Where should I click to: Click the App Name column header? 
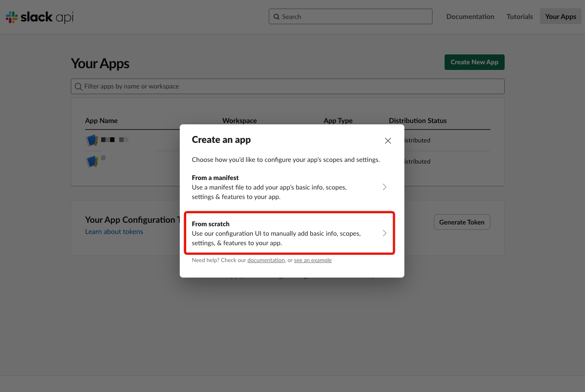[x=102, y=120]
